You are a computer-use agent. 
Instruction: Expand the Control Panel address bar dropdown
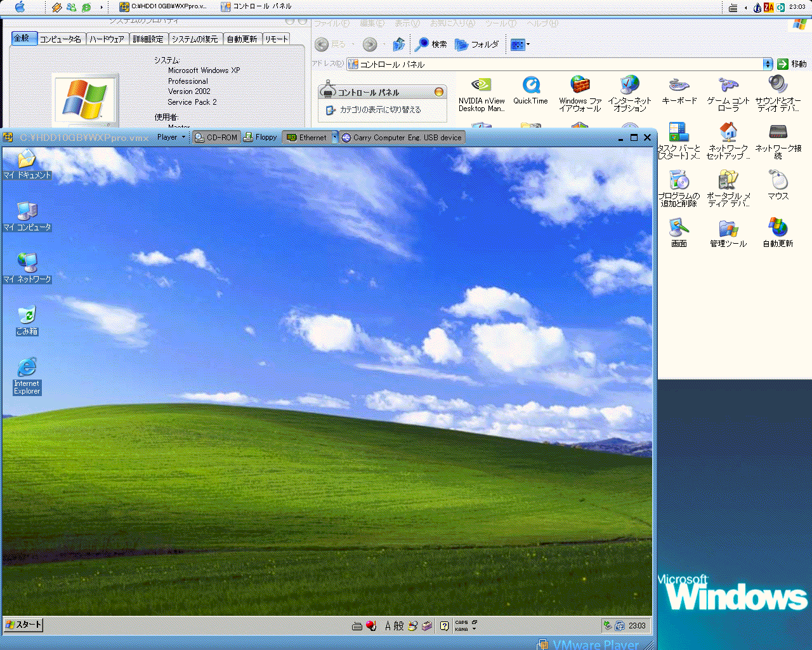click(x=768, y=64)
